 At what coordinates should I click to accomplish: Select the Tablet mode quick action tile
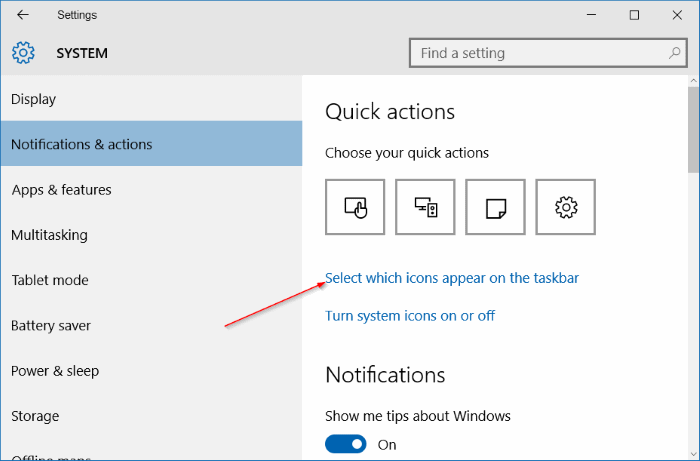355,207
